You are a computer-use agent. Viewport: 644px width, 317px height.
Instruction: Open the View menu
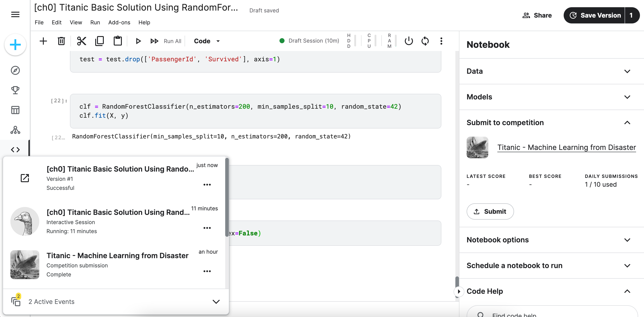point(76,22)
